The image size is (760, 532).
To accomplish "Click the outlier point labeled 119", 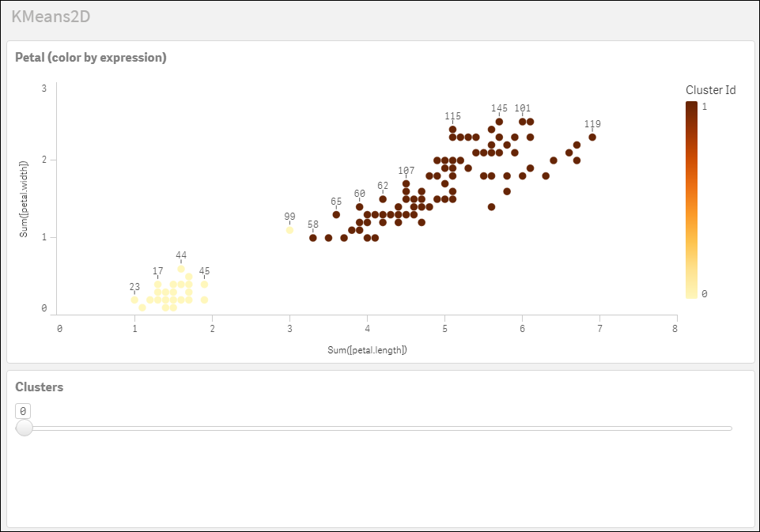I will 593,136.
